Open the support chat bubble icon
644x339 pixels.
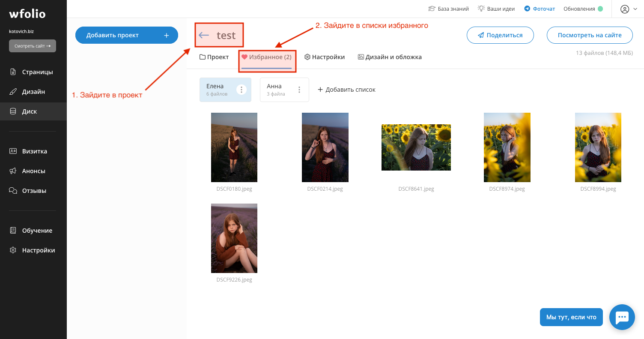(x=622, y=317)
